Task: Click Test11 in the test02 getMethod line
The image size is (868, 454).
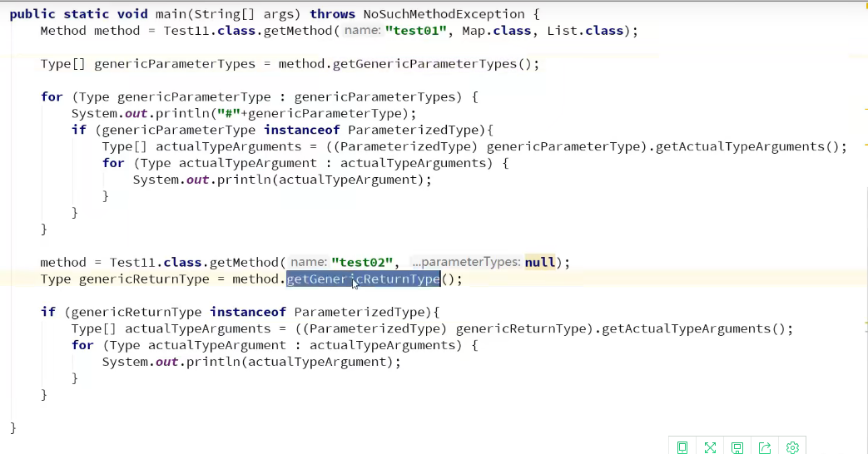Action: tap(132, 262)
